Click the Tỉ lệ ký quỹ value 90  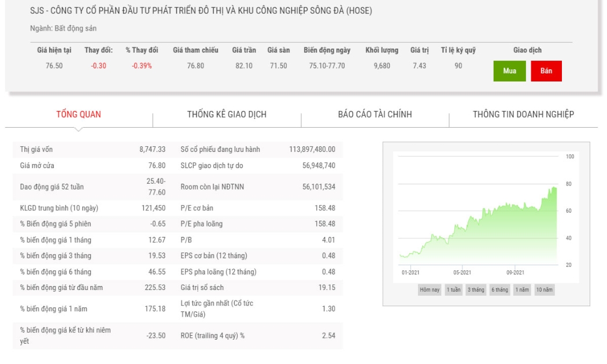(458, 66)
